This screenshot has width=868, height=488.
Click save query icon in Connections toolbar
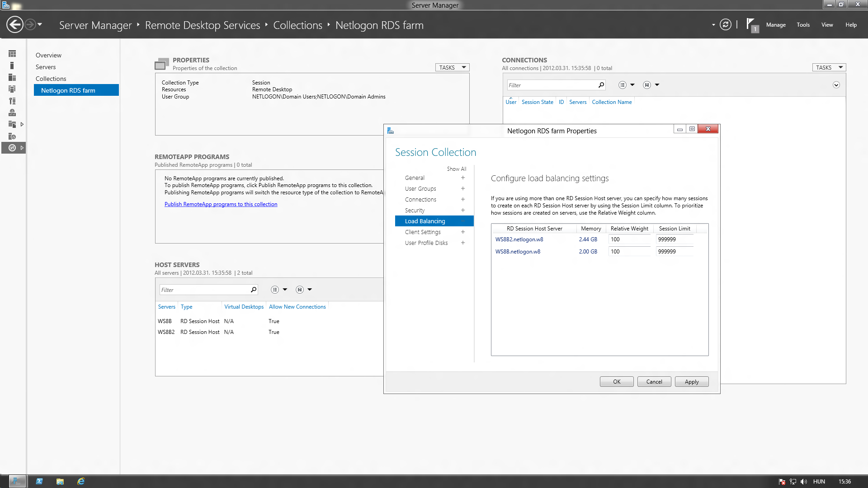(647, 85)
